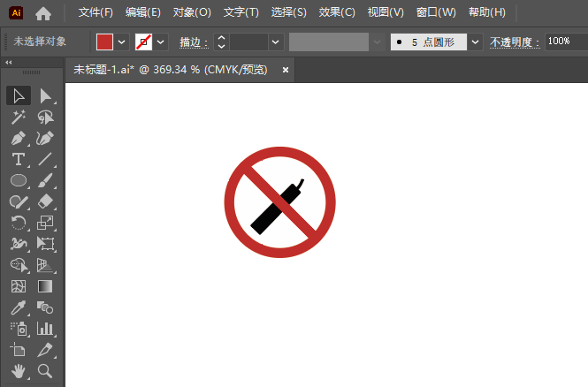Select the Eyedropper tool
588x387 pixels.
(19, 307)
